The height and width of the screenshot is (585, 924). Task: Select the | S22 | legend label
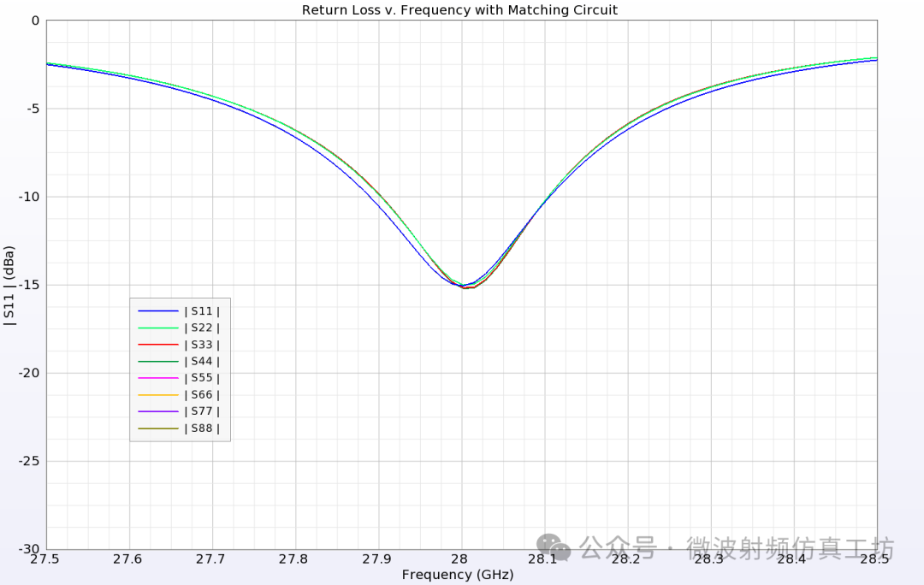coord(202,328)
